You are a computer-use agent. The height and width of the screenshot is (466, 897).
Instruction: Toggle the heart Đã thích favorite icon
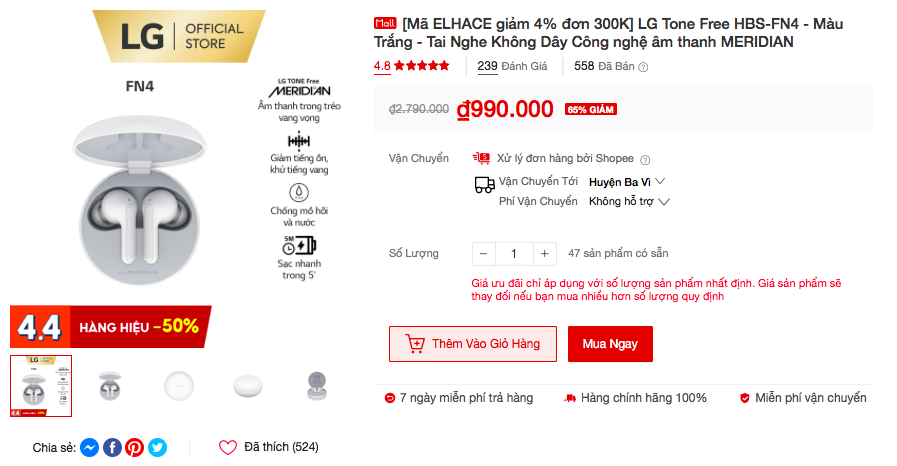click(x=228, y=447)
